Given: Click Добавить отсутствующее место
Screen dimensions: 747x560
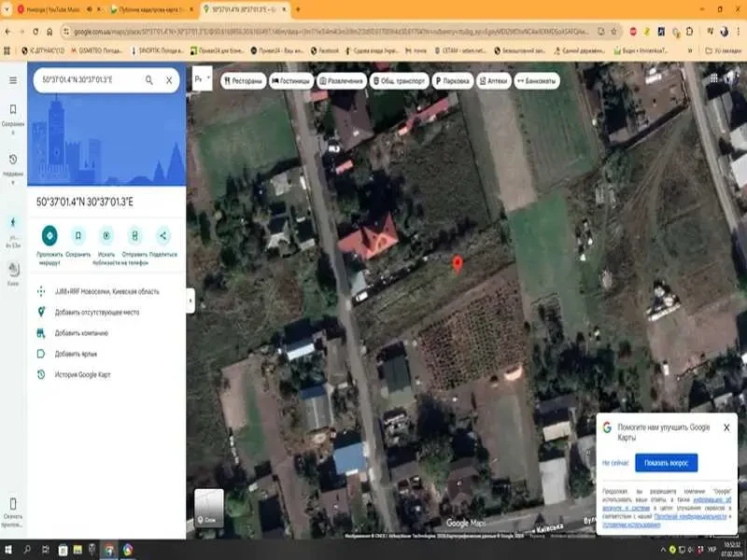Looking at the screenshot, I should tap(96, 312).
